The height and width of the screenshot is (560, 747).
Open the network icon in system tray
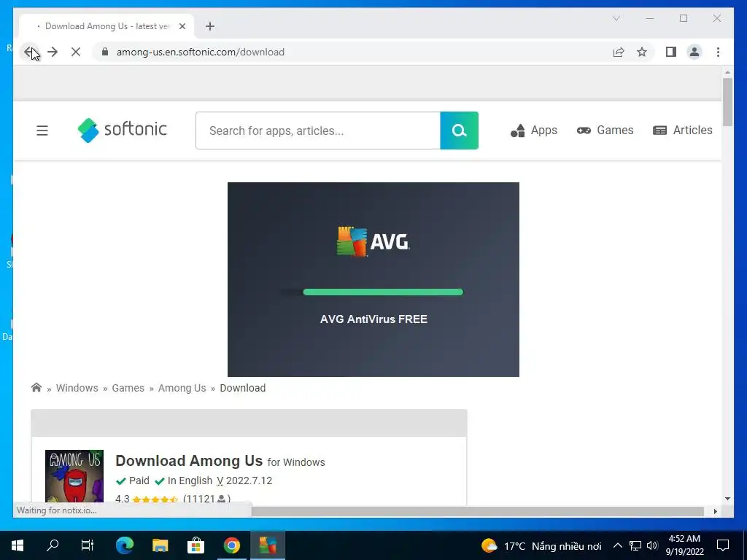(635, 545)
